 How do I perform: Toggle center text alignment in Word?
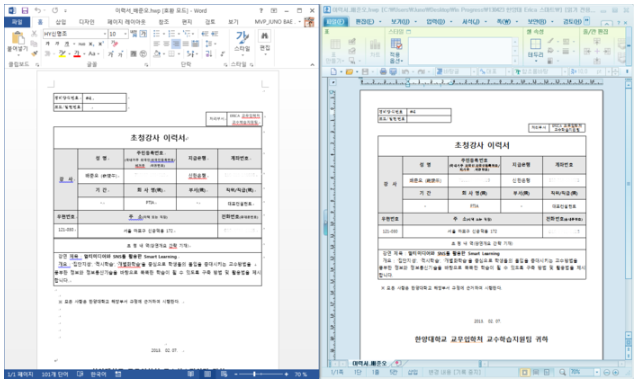click(167, 44)
